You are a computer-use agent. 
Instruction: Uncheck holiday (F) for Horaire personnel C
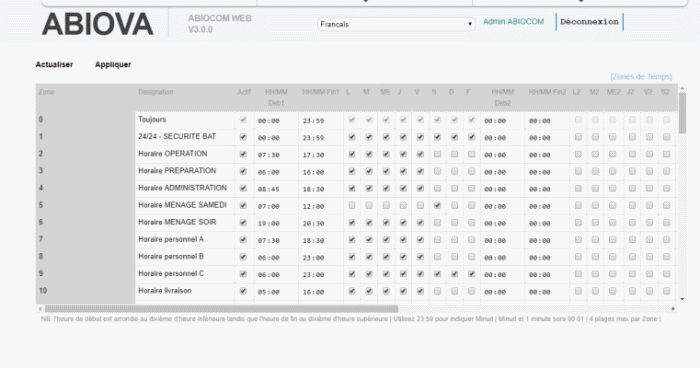click(x=471, y=274)
